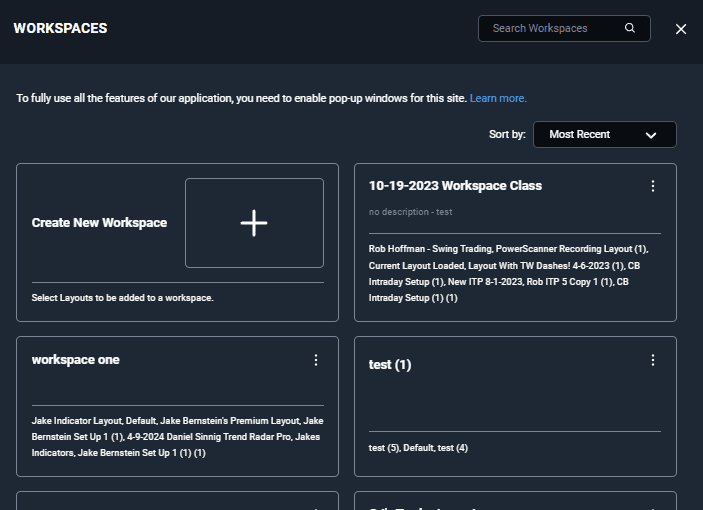703x510 pixels.
Task: Click the WORKSPACES panel heading
Action: point(61,28)
